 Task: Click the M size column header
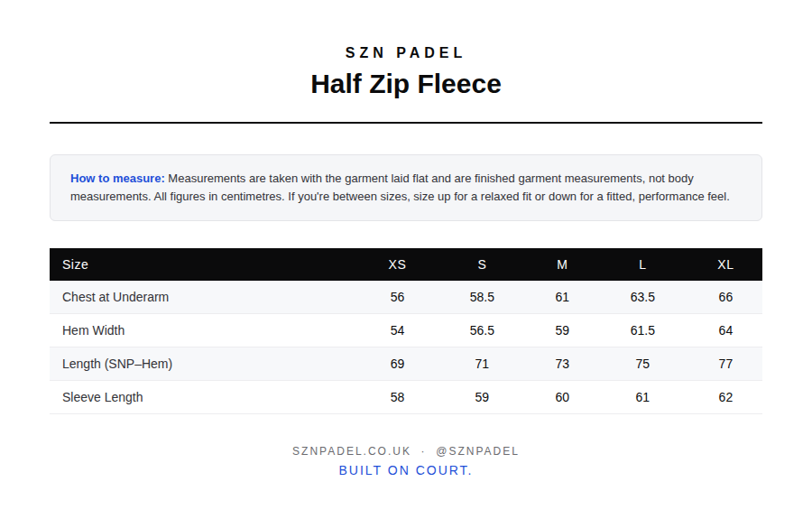(562, 264)
